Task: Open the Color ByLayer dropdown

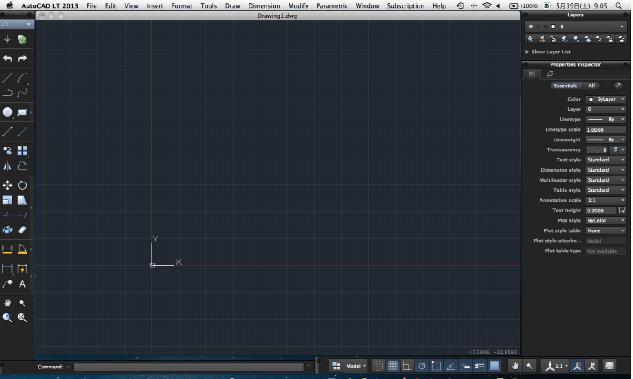Action: [606, 99]
